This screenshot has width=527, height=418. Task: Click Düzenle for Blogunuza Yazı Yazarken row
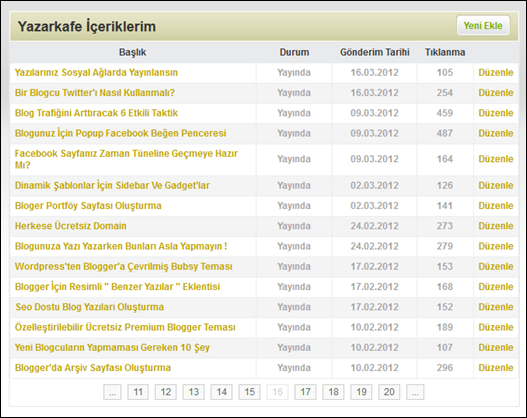tap(496, 246)
